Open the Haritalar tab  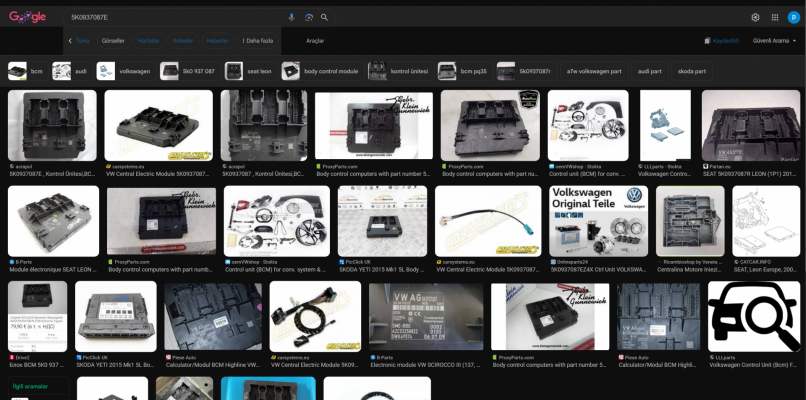149,41
